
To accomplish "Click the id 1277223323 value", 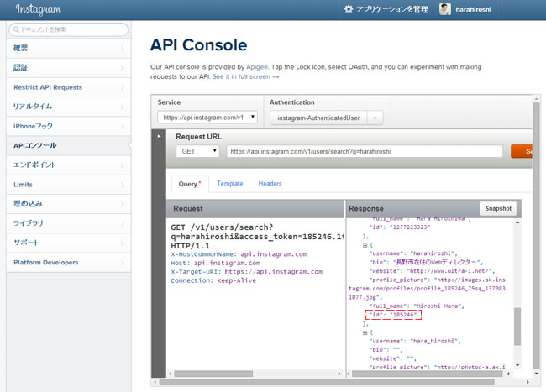I will (410, 227).
